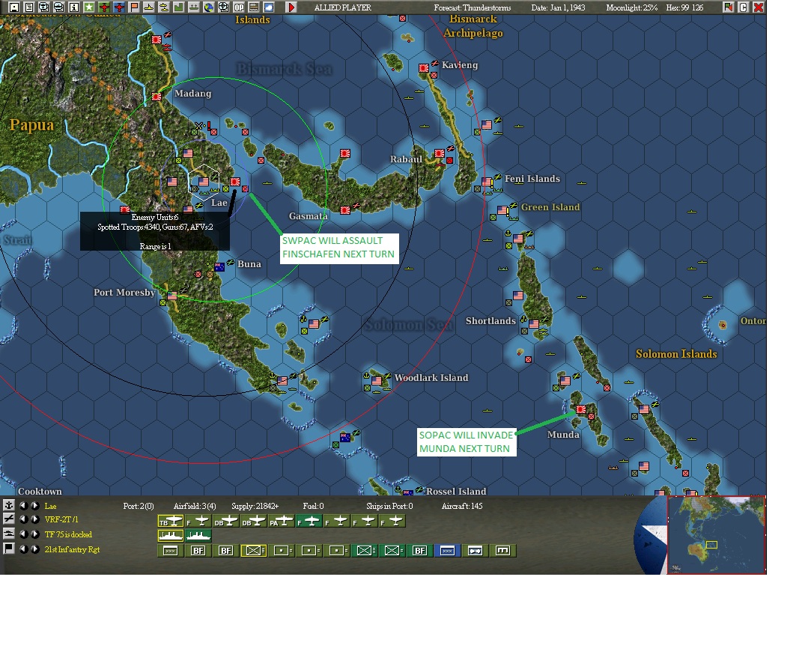
Task: Click the 'Aircraft: 145' value
Action: (462, 506)
